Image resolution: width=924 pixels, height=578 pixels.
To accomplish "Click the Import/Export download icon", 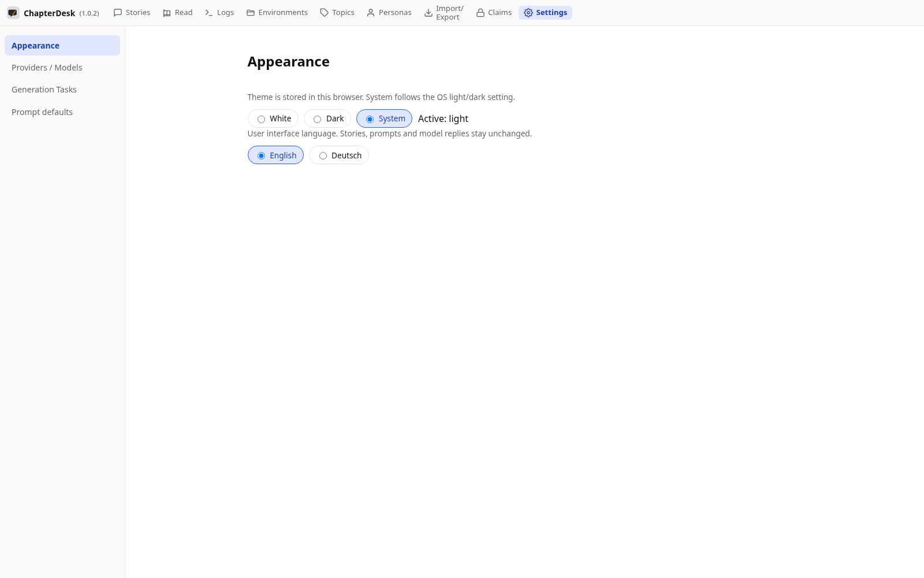I will tap(429, 13).
